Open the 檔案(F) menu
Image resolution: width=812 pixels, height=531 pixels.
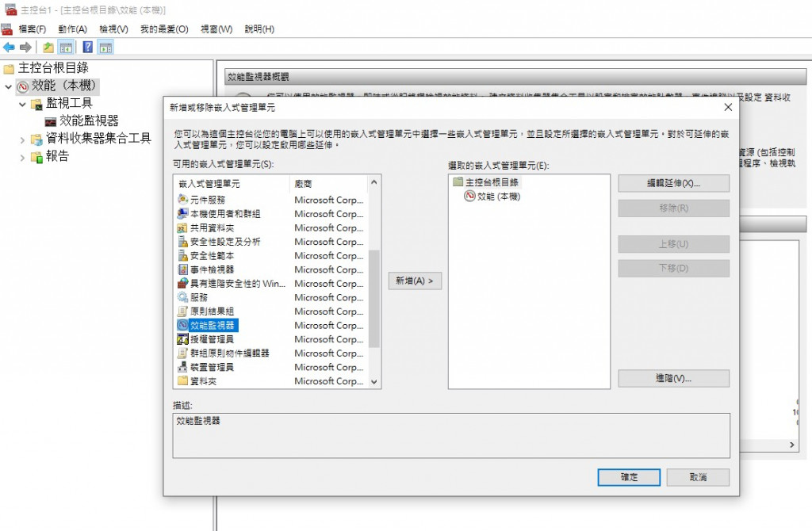pos(32,29)
